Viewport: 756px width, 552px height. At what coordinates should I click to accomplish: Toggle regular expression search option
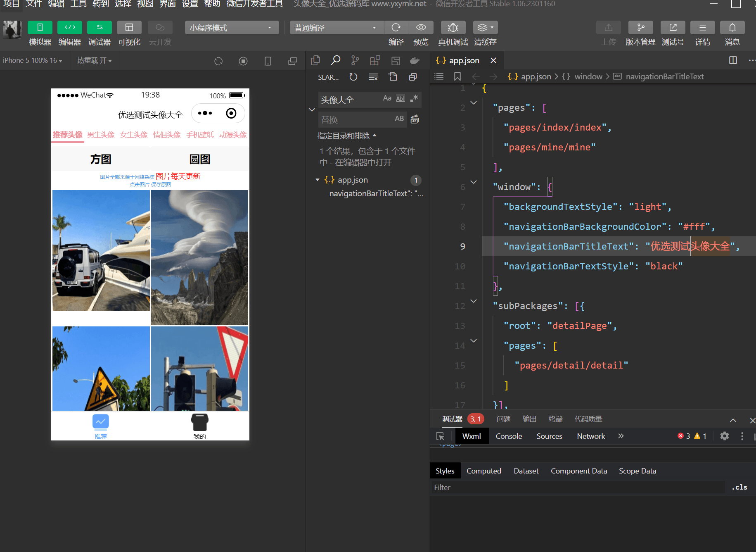[414, 98]
